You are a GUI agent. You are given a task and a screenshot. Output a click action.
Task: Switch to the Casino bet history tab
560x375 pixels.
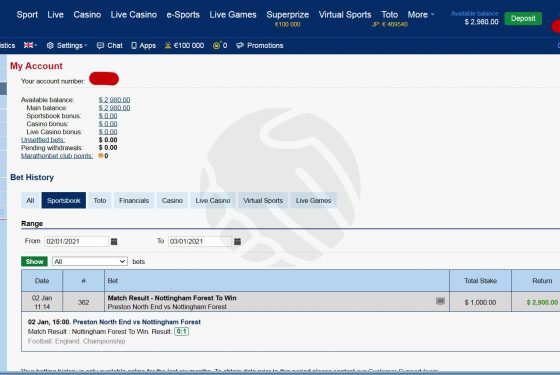pyautogui.click(x=172, y=200)
